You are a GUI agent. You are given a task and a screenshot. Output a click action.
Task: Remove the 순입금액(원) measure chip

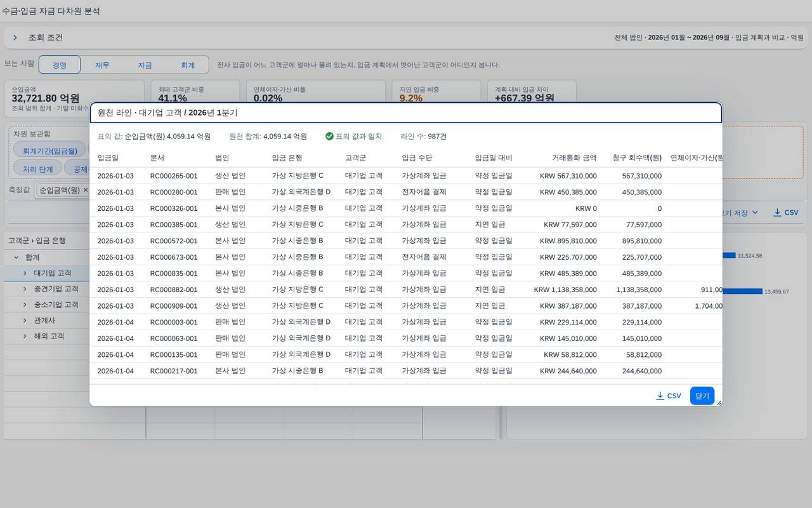[x=86, y=190]
